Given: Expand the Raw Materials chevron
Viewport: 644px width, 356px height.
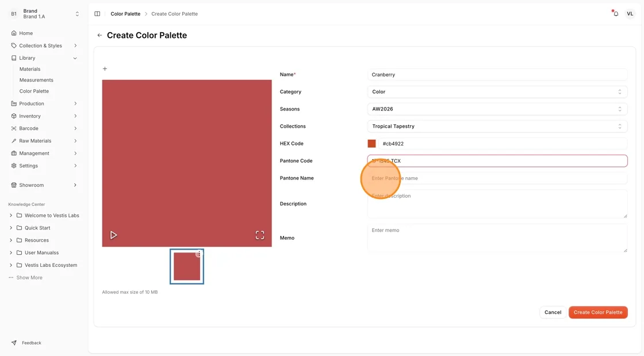Looking at the screenshot, I should point(75,141).
